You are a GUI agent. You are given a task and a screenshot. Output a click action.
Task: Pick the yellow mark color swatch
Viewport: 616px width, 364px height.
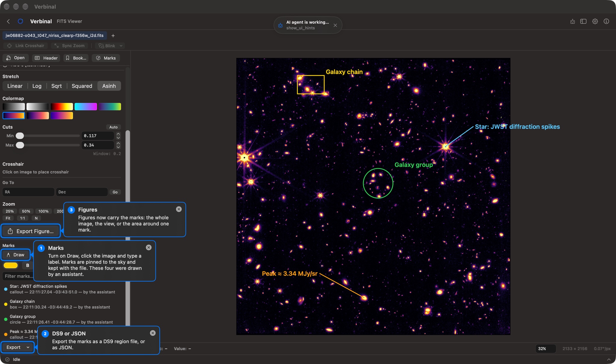tap(11, 265)
